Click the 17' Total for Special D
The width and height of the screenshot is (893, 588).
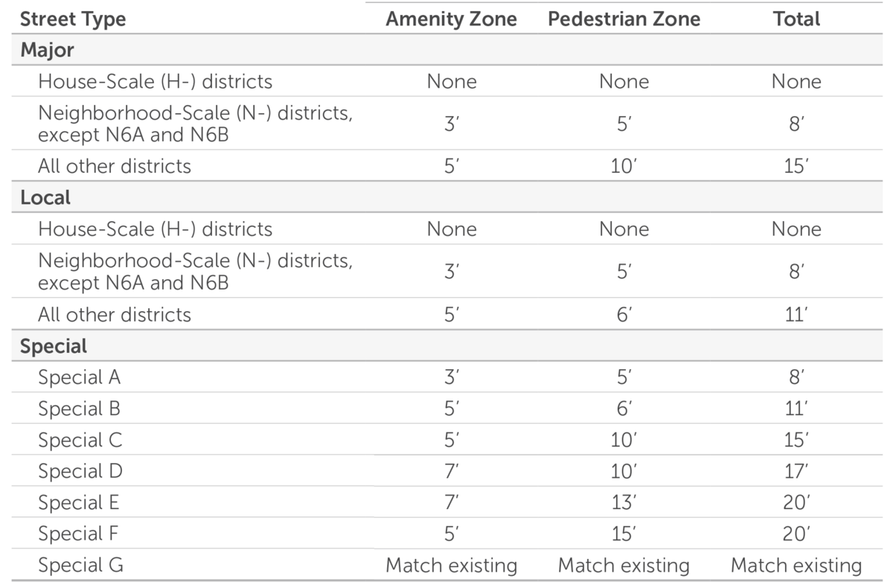tap(796, 471)
